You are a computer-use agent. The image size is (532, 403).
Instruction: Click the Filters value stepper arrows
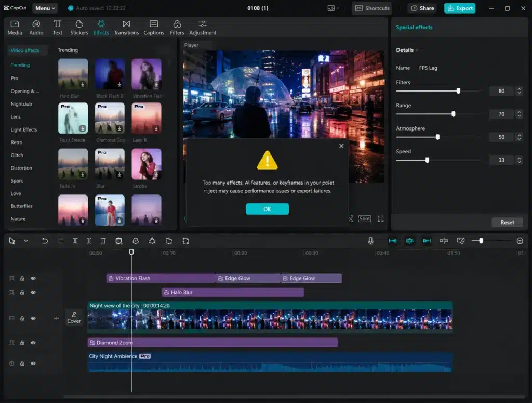pyautogui.click(x=519, y=91)
